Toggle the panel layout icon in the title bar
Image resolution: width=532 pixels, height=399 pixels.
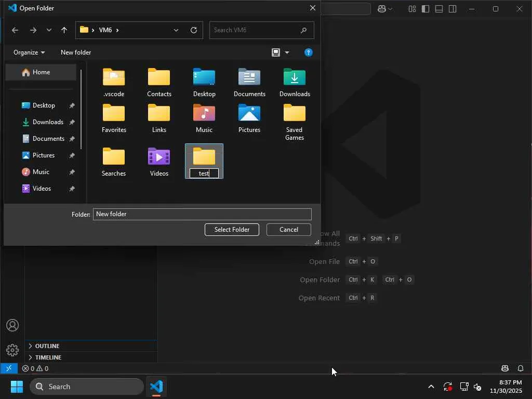(439, 9)
